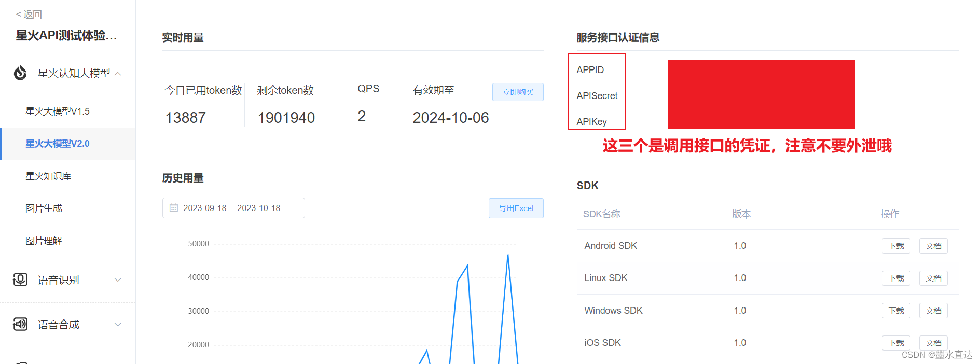Click the APIKey label

(591, 122)
